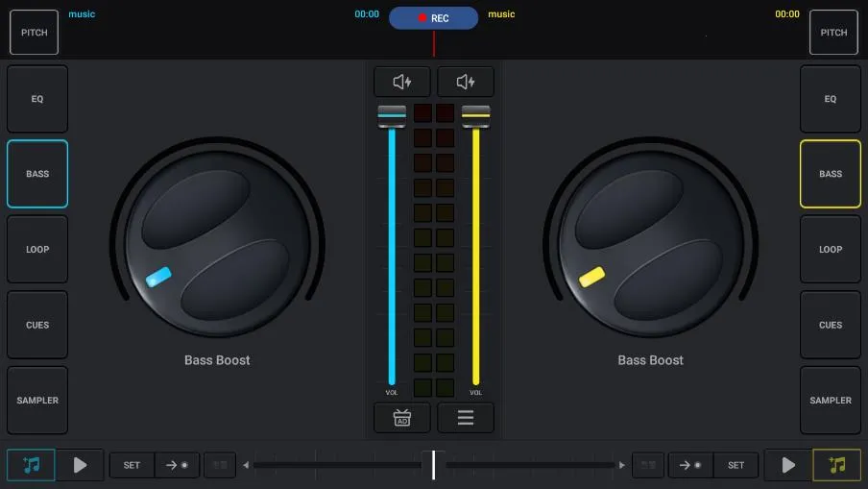Play the left deck track
Viewport: 868px width, 489px height.
pos(80,465)
